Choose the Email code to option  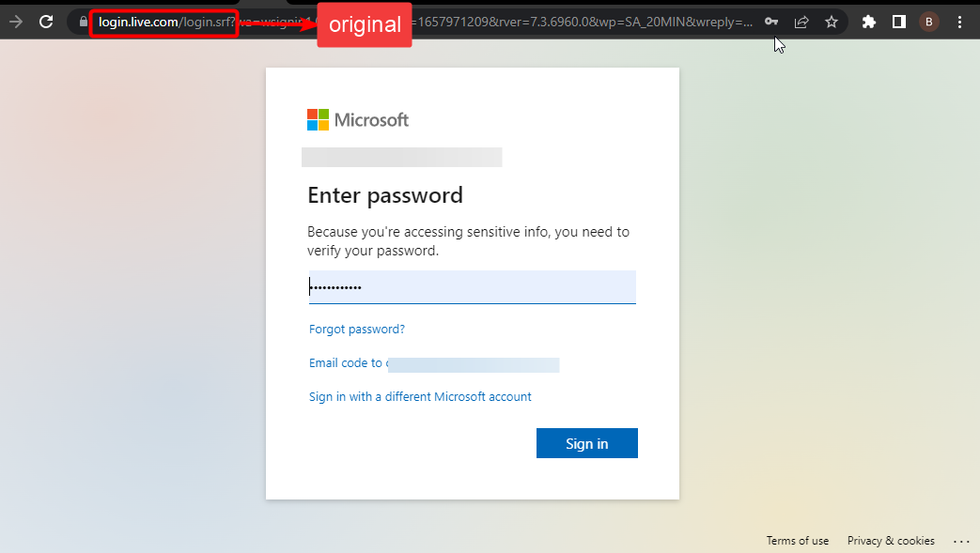(346, 363)
